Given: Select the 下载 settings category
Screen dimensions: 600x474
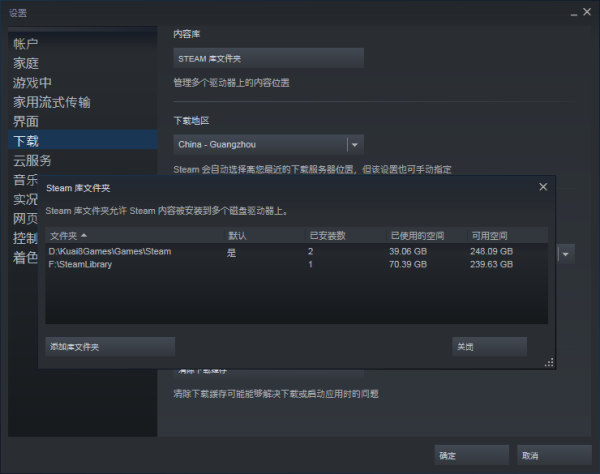Looking at the screenshot, I should click(83, 141).
